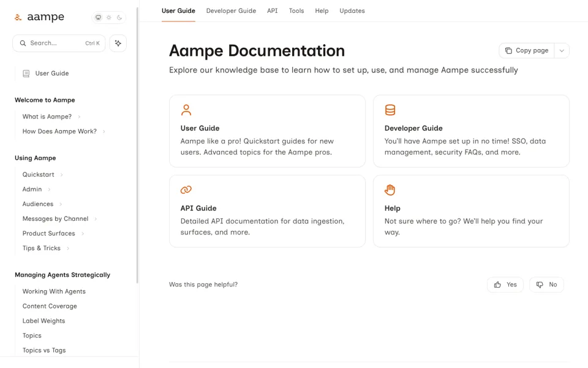Expand the Product Surfaces chevron
The height and width of the screenshot is (368, 588).
pyautogui.click(x=83, y=234)
